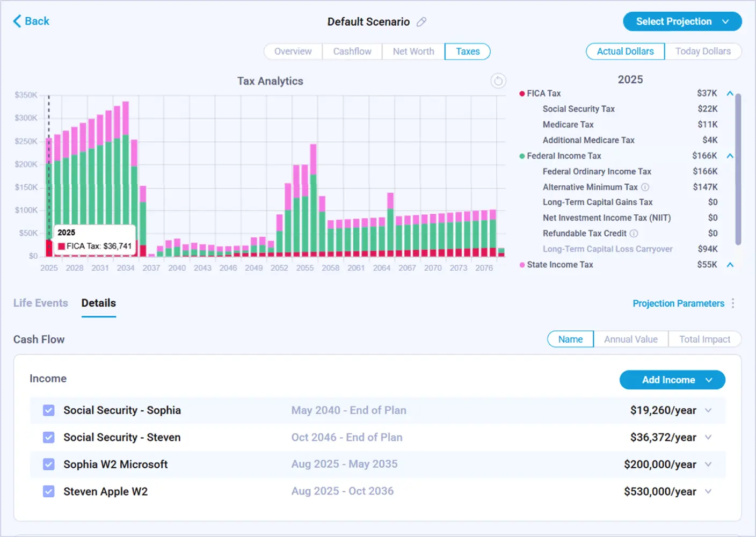This screenshot has width=756, height=537.
Task: Open the Cashflow tab
Action: 352,52
